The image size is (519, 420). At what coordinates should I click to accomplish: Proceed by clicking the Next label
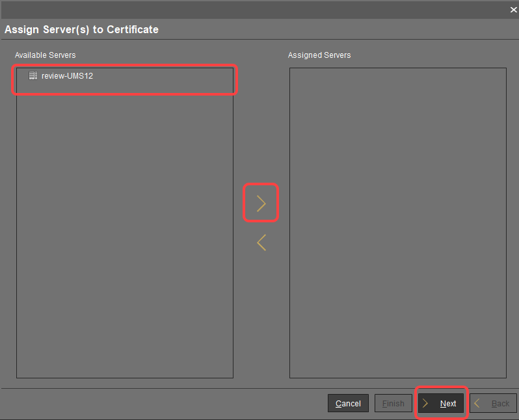click(x=448, y=404)
